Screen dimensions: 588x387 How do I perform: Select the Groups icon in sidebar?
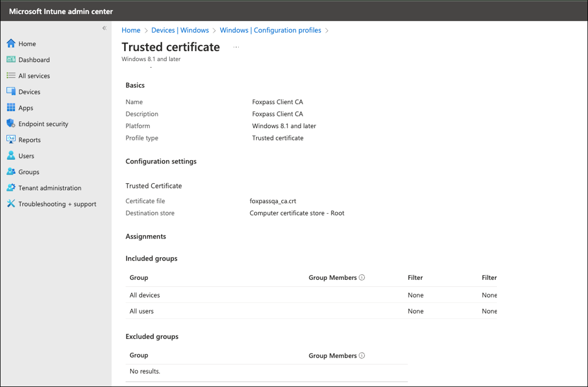pos(11,172)
